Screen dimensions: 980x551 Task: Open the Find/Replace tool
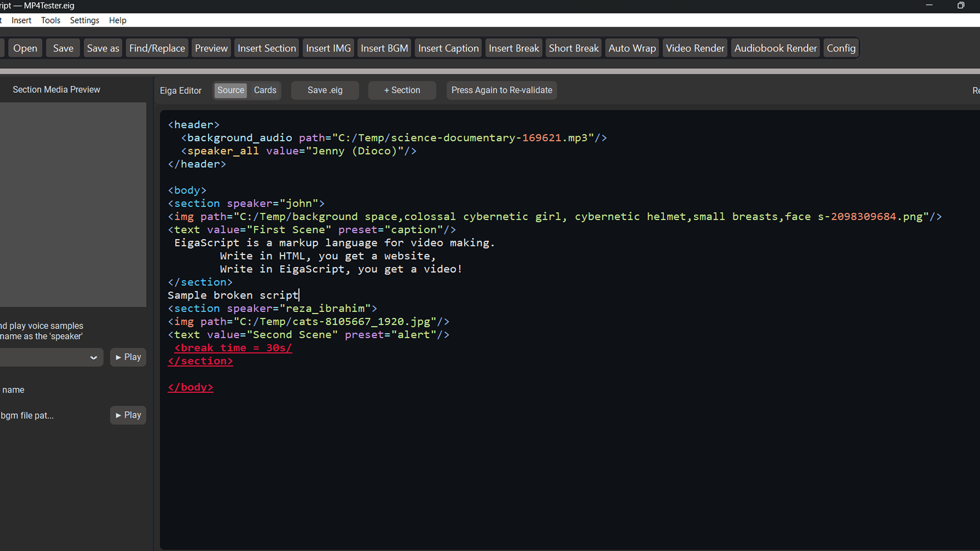click(157, 47)
